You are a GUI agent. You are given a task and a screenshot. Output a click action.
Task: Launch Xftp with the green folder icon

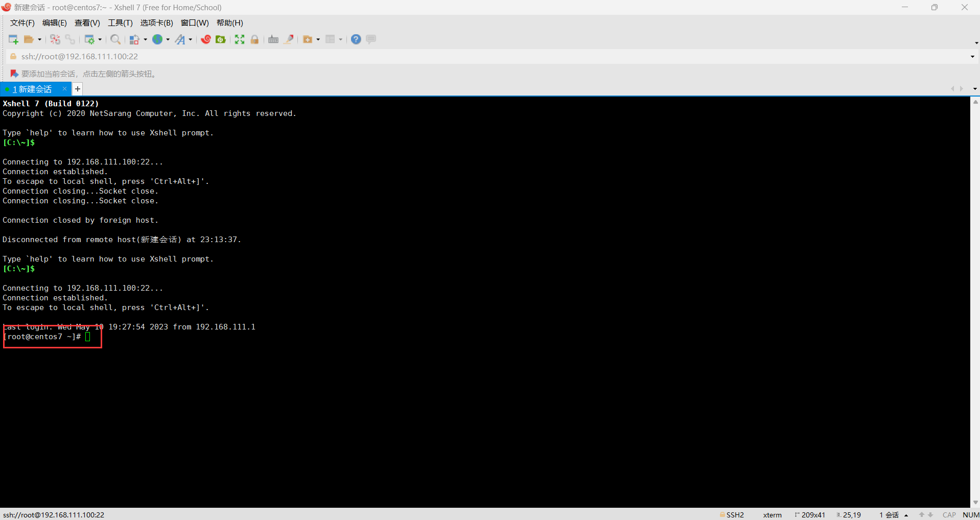coord(221,39)
